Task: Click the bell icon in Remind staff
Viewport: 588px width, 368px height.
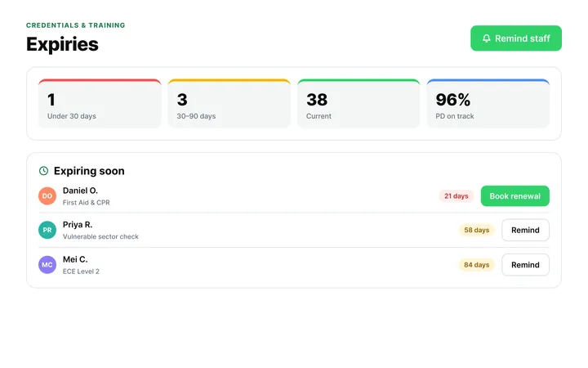Action: pos(487,38)
